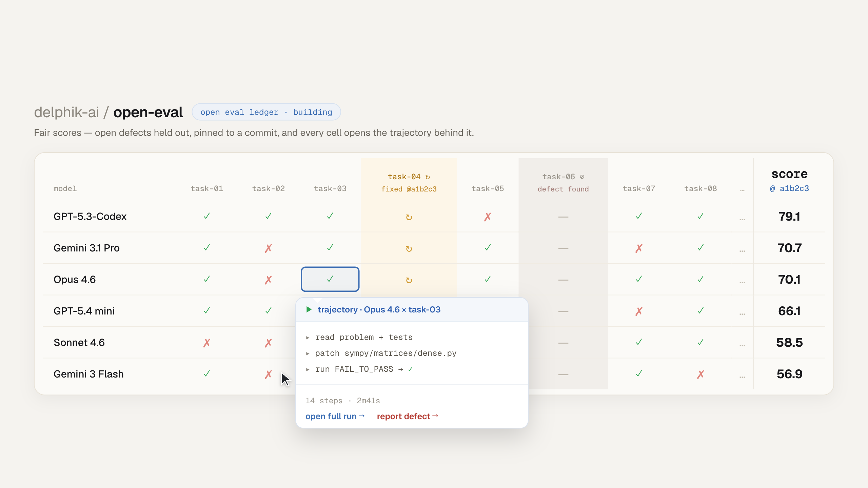Screen dimensions: 868x488
Task: Expand more tasks for Opus 4.6 row
Action: point(742,282)
